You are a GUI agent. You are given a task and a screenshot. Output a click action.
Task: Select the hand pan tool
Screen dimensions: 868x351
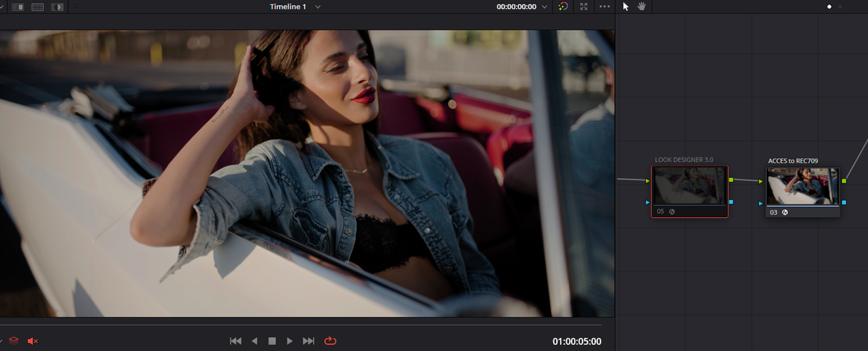pos(642,7)
